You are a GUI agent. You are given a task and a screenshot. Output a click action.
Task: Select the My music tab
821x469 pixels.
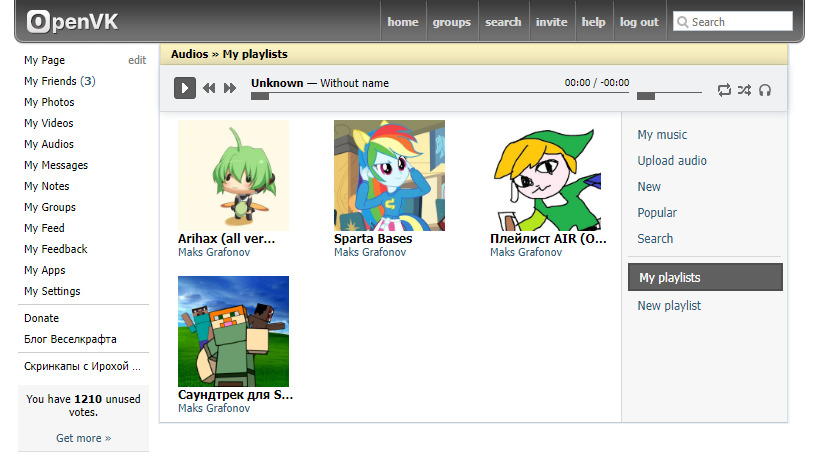point(662,135)
